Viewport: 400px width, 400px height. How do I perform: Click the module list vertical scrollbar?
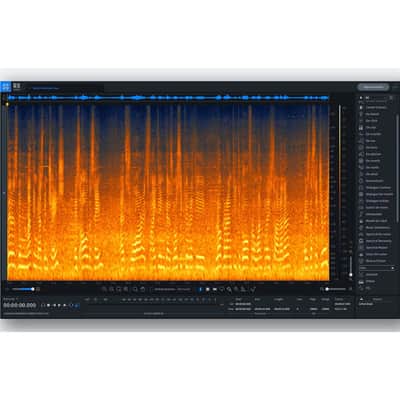click(397, 168)
